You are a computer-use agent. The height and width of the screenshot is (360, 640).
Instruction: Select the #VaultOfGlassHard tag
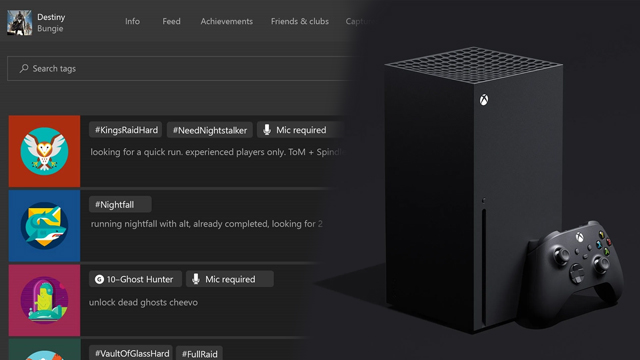click(131, 353)
